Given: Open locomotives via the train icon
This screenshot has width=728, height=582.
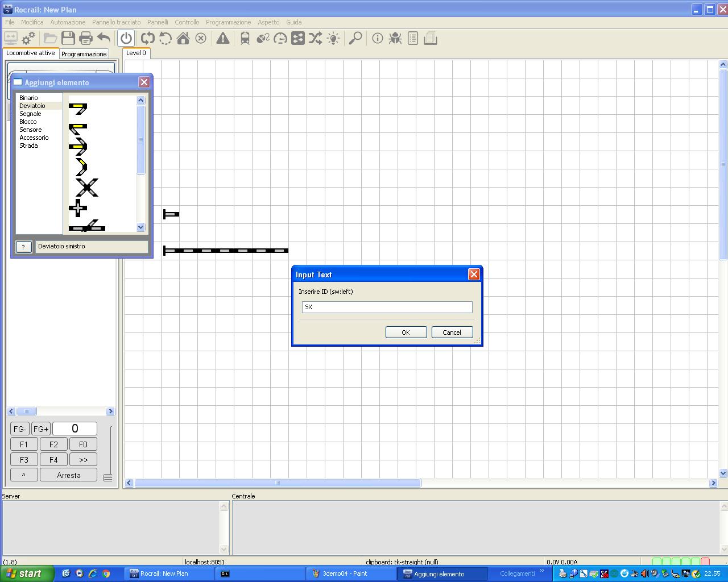Looking at the screenshot, I should 245,39.
